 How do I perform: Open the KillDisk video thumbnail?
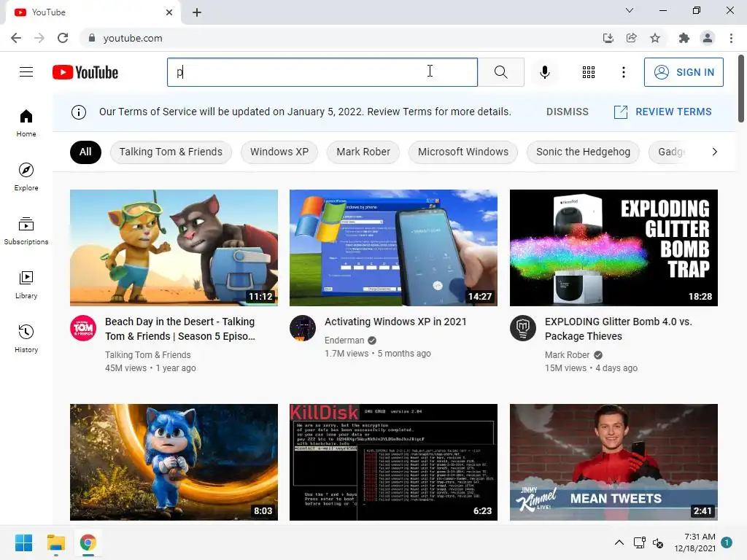click(393, 462)
